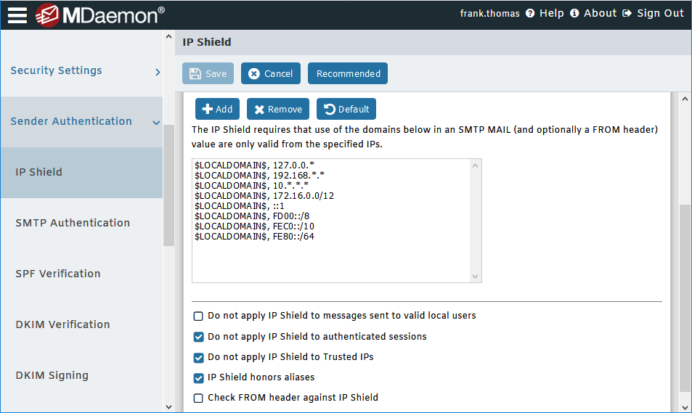Open the hamburger navigation menu
Screen dimensions: 692x413
pos(17,15)
